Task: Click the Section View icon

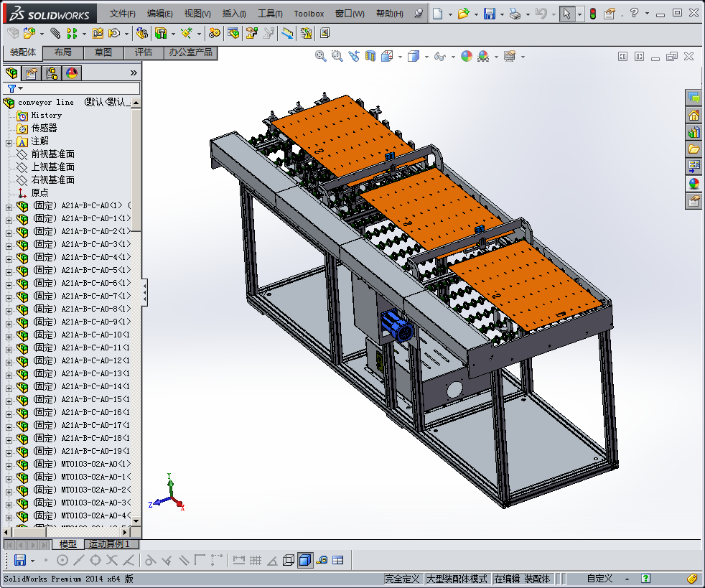Action: (x=370, y=56)
